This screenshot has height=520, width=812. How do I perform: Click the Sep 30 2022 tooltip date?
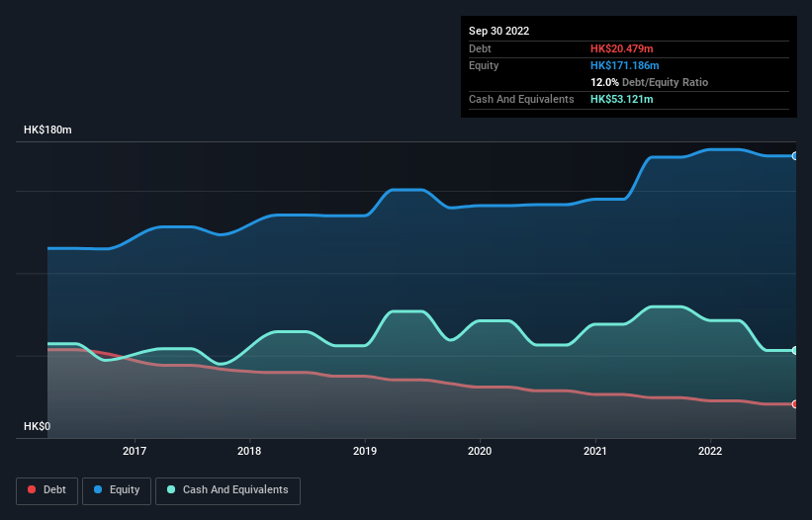(x=498, y=31)
